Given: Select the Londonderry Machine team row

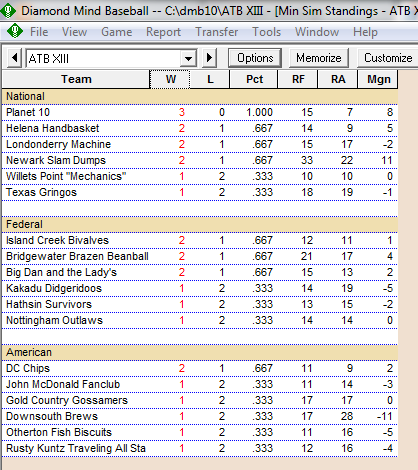Looking at the screenshot, I should coord(200,144).
